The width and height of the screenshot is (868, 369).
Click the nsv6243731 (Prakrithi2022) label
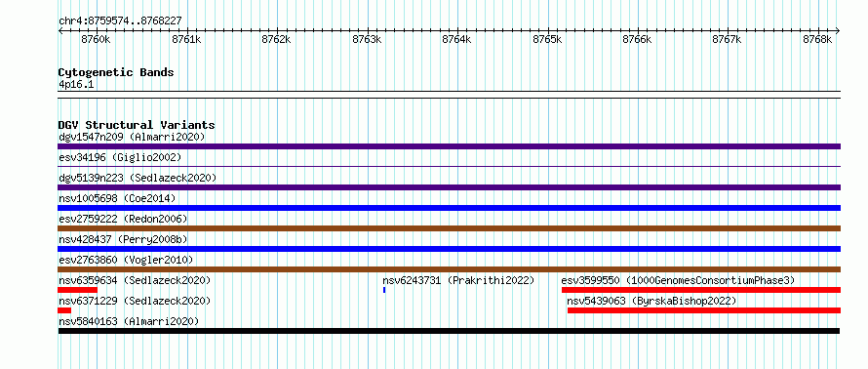458,280
